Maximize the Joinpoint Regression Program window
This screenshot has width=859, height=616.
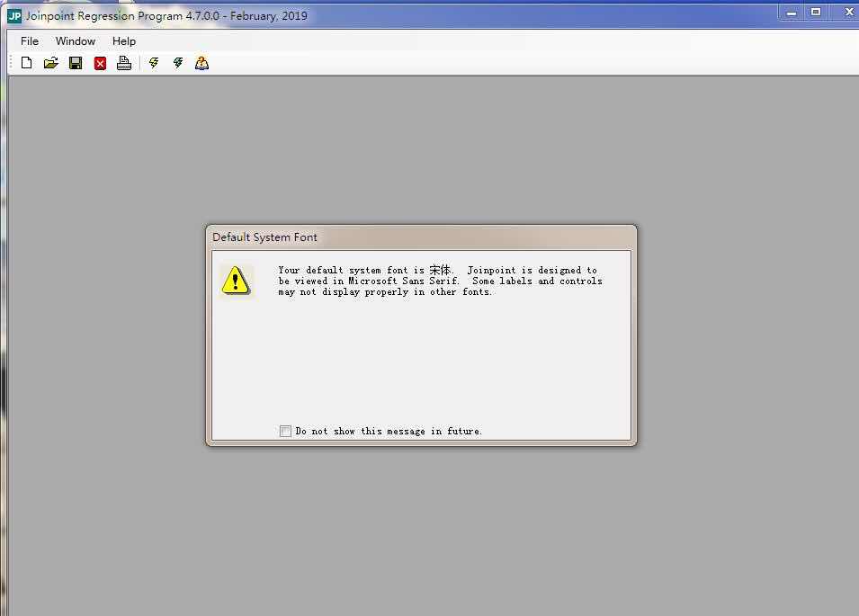pos(816,12)
